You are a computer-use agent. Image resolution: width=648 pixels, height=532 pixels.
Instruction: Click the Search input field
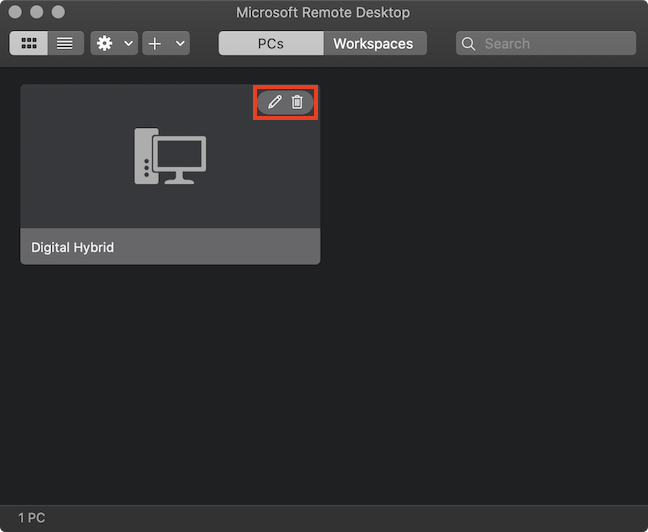546,43
